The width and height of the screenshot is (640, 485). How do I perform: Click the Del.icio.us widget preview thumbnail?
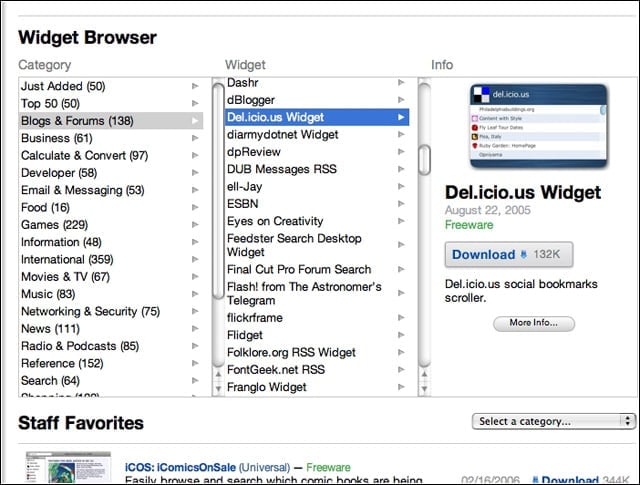[x=538, y=126]
